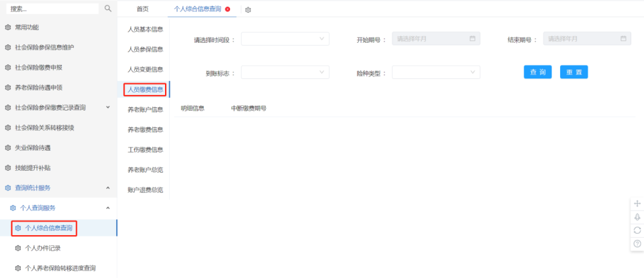The image size is (644, 278).
Task: Select 工伤缴费信息 in side menu
Action: coord(146,149)
